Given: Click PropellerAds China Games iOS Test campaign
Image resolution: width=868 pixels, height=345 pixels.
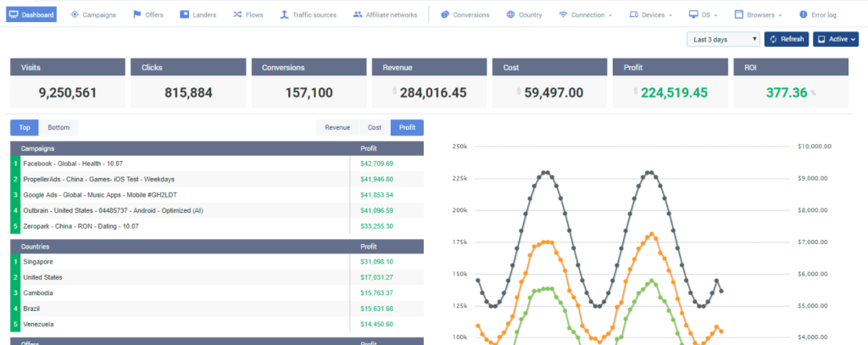Looking at the screenshot, I should (217, 180).
